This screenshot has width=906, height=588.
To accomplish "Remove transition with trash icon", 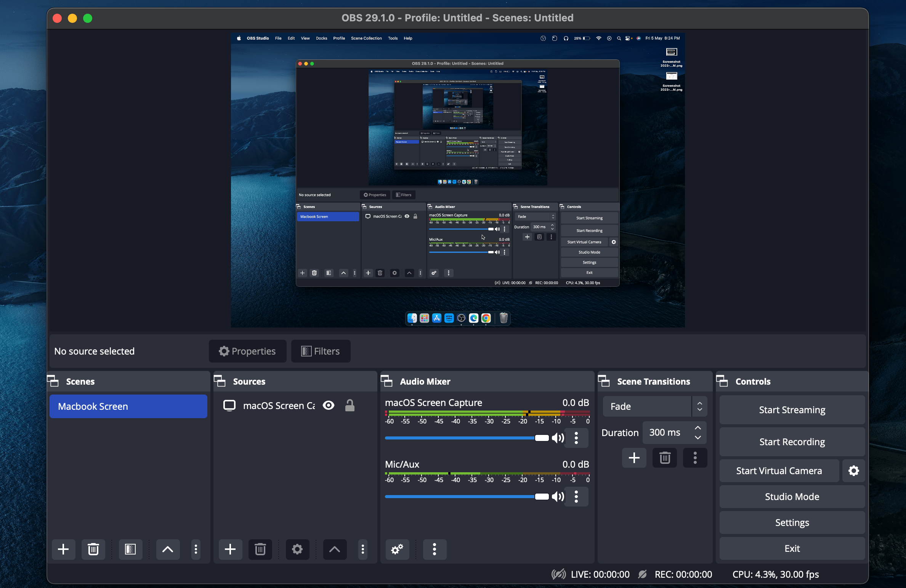I will tap(665, 458).
